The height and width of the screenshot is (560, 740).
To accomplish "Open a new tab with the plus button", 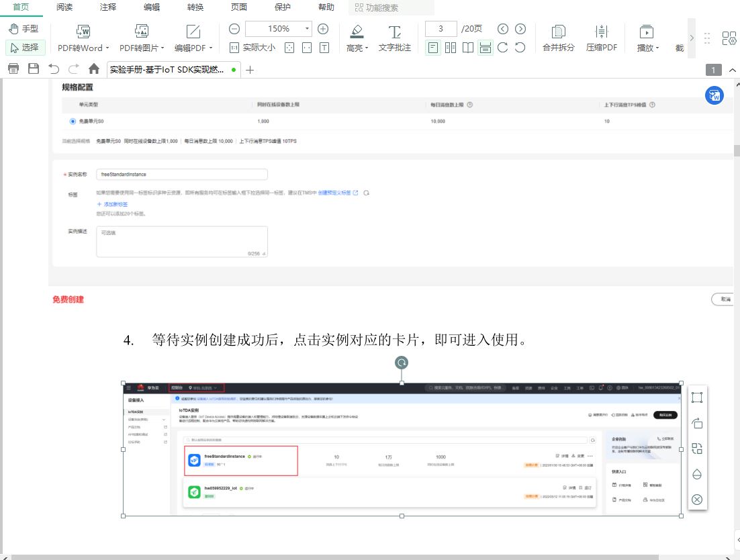I will (x=250, y=70).
